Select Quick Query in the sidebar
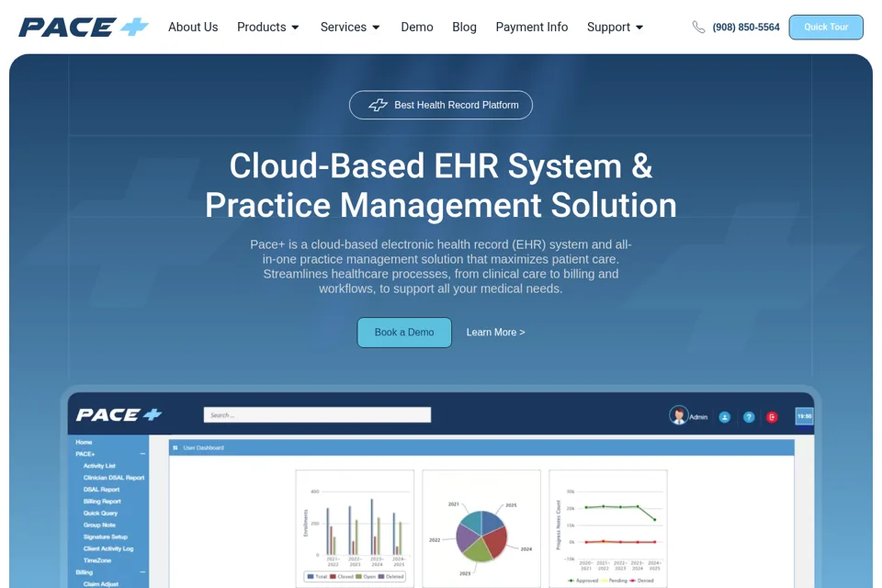Screen dimensions: 882x588 point(100,514)
